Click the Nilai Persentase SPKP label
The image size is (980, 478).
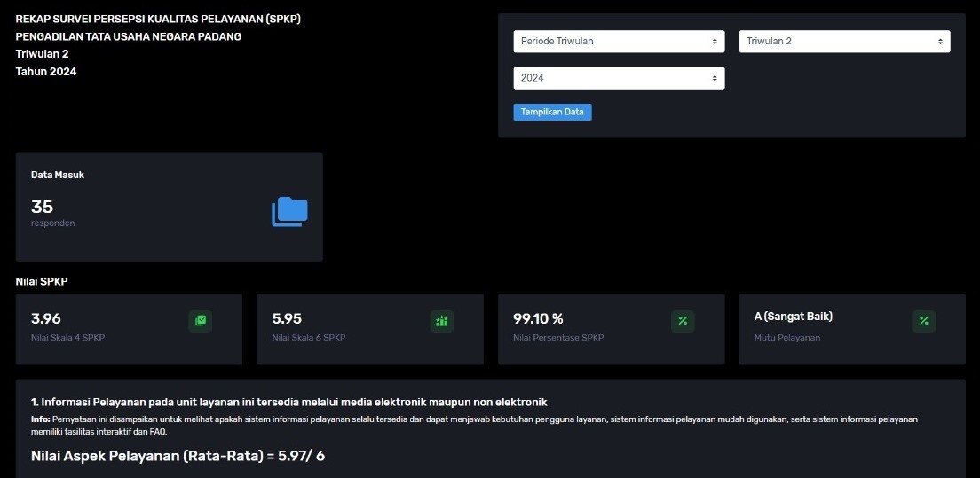click(x=558, y=338)
